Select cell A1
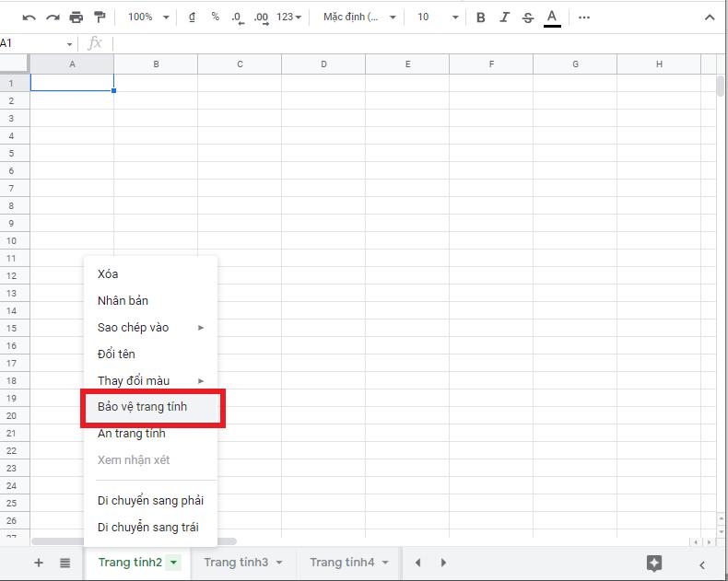Screen dimensions: 728x581 tap(72, 83)
